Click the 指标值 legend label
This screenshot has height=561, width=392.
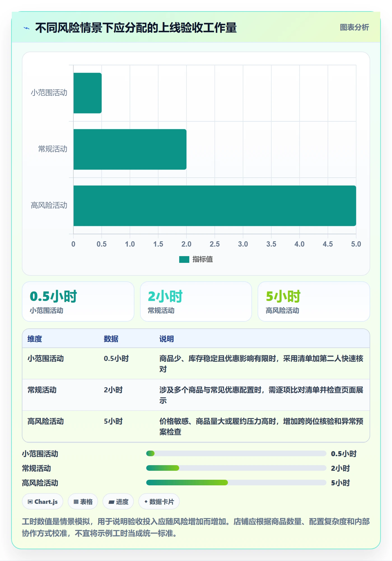(202, 259)
